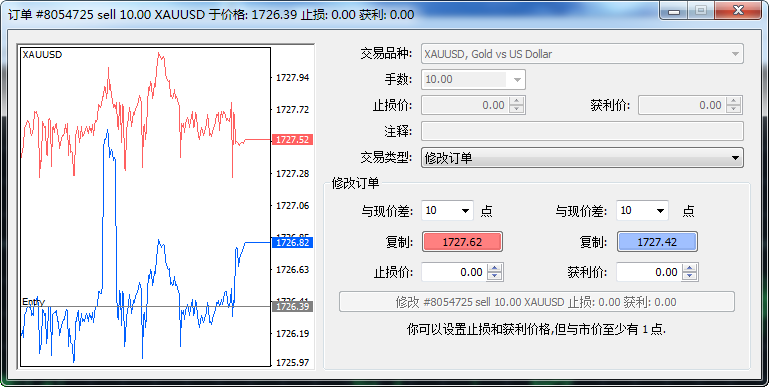Close the order dialog window
This screenshot has width=769, height=387.
(739, 10)
